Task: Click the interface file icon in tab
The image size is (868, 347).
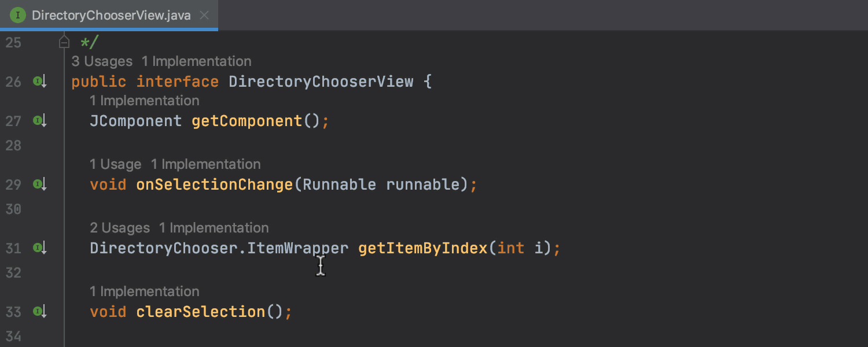Action: tap(18, 15)
